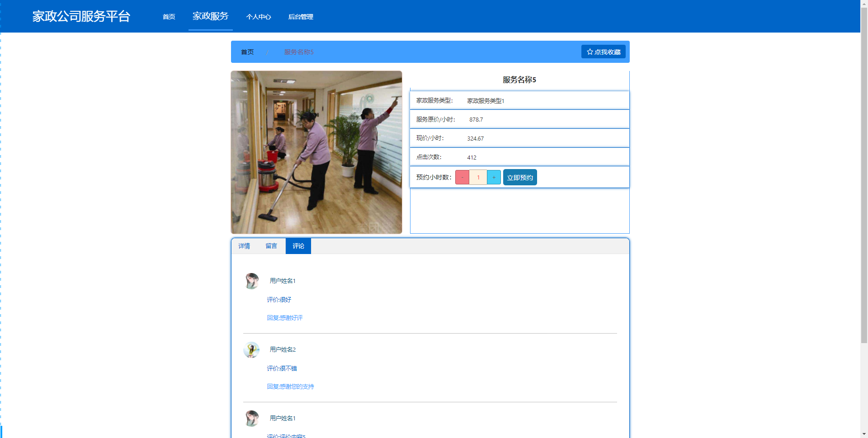This screenshot has width=868, height=438.
Task: Click the 用户姓名2 username
Action: 283,349
